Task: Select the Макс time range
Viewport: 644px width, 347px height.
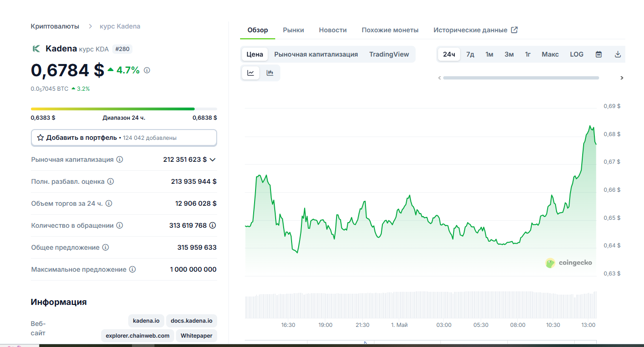Action: (550, 54)
